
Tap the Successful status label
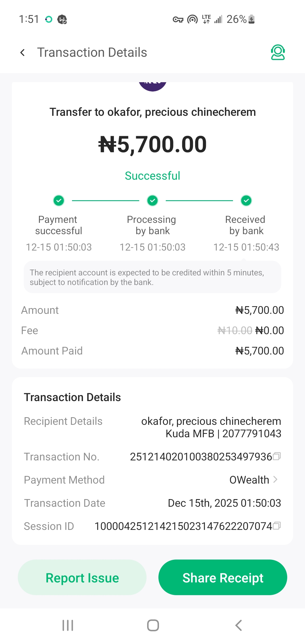152,176
